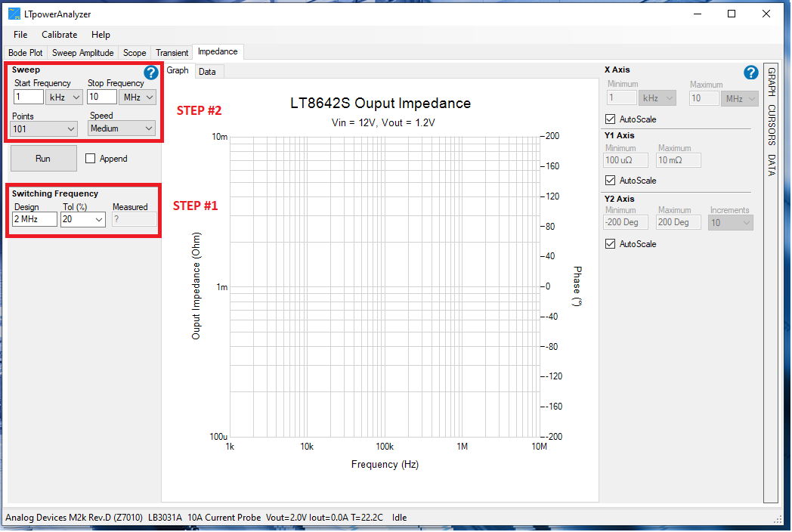
Task: Enable the Append checkbox
Action: (x=91, y=159)
